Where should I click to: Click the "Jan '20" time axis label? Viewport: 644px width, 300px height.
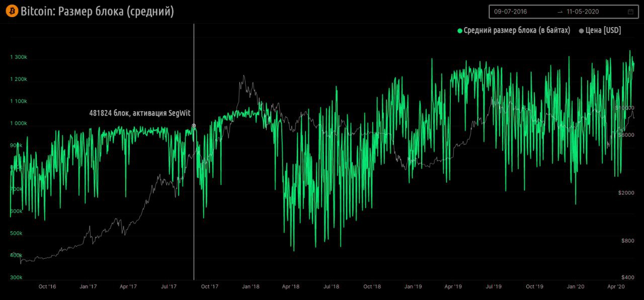pos(576,287)
